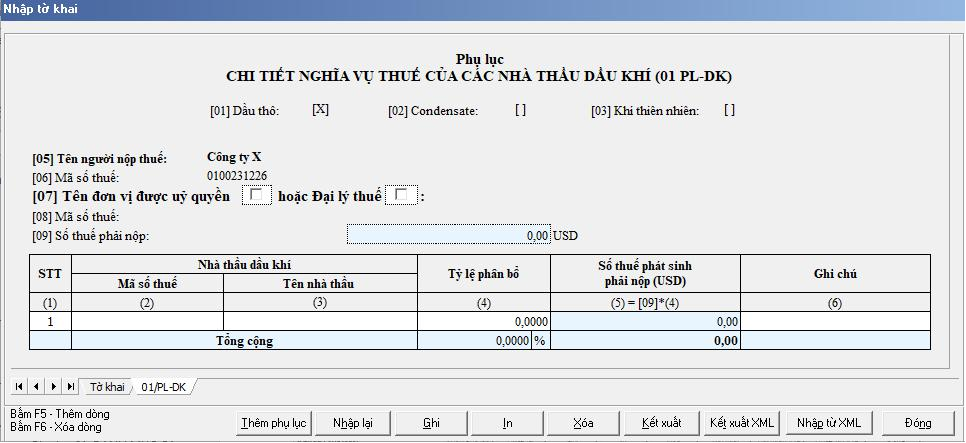
Task: Go to first sheet navigation arrow
Action: point(19,386)
